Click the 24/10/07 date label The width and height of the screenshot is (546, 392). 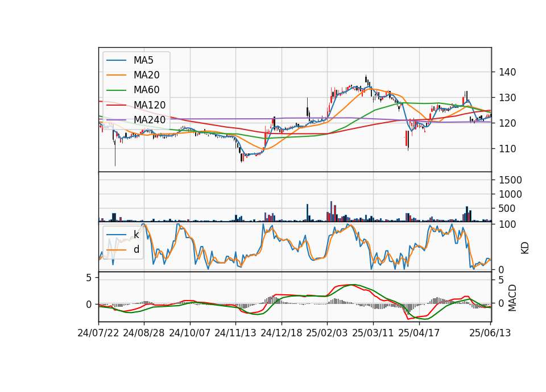pyautogui.click(x=190, y=333)
